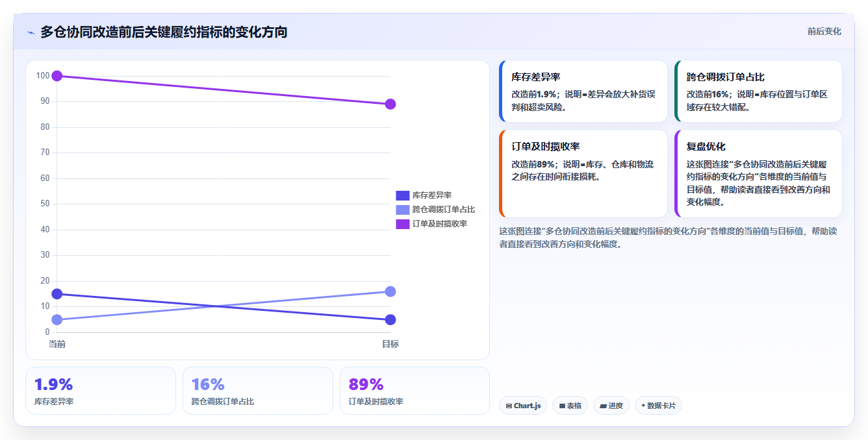Open the 跨仓调拨订单占比 description card heading
Viewport: 868px width, 440px height.
[x=726, y=77]
